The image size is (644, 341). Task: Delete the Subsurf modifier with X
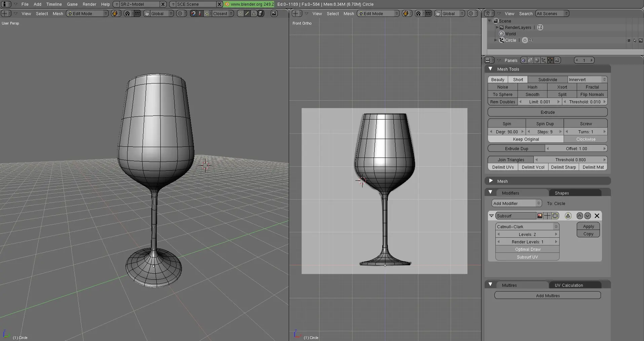pyautogui.click(x=597, y=216)
